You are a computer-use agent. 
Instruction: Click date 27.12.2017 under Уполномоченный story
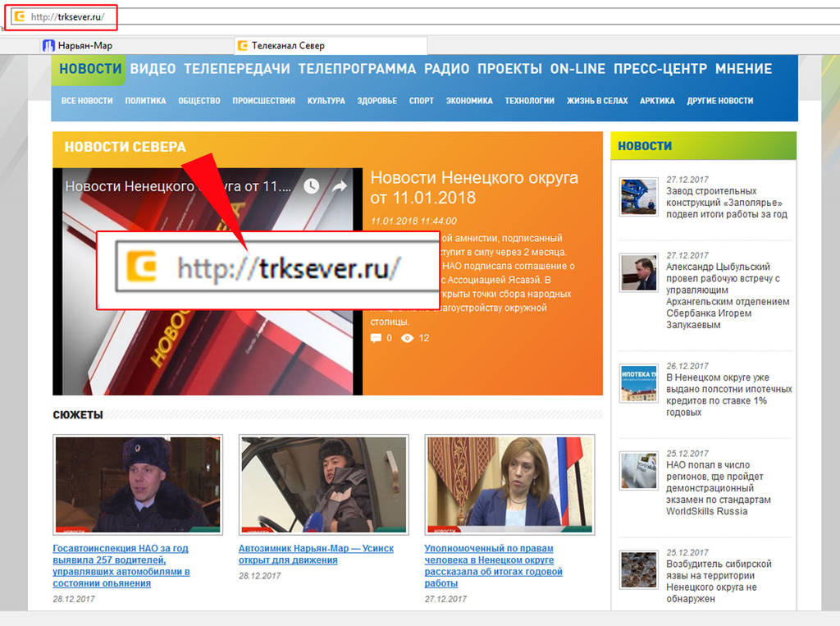(x=445, y=599)
